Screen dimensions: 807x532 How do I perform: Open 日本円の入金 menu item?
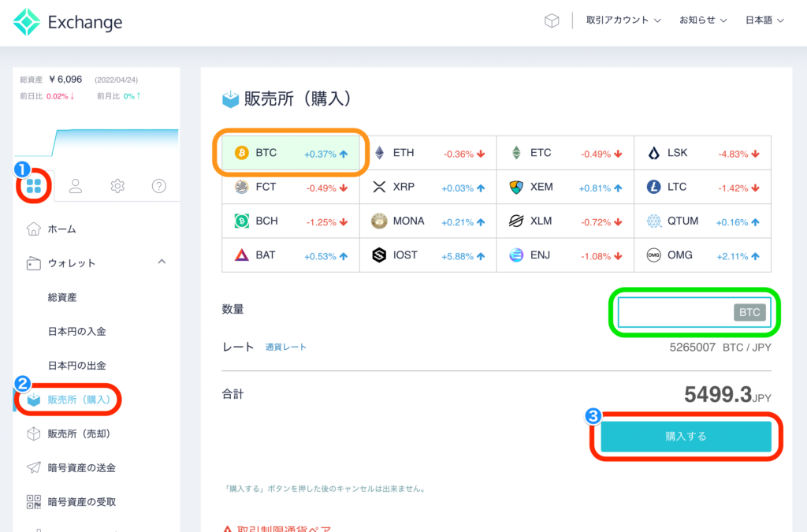coord(76,331)
